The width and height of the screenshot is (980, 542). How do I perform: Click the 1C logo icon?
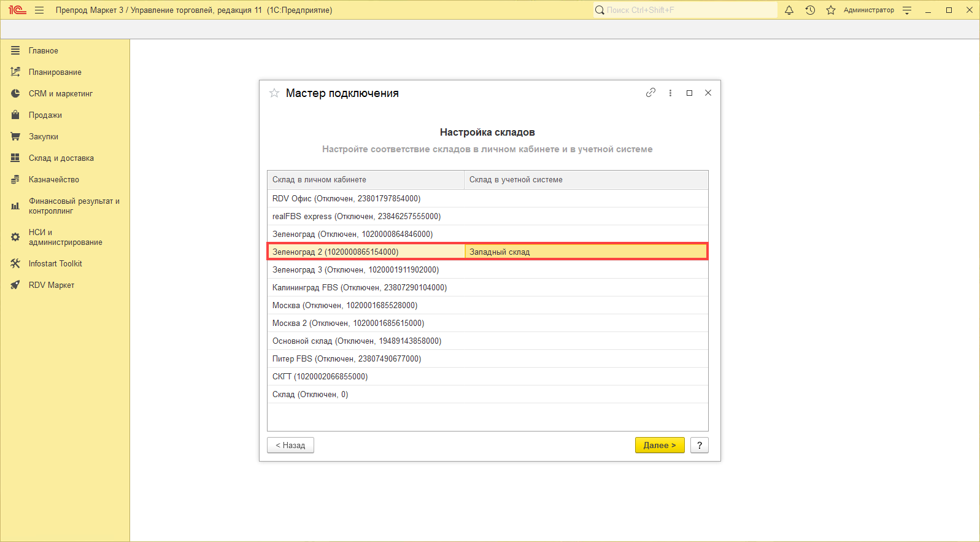pyautogui.click(x=17, y=10)
